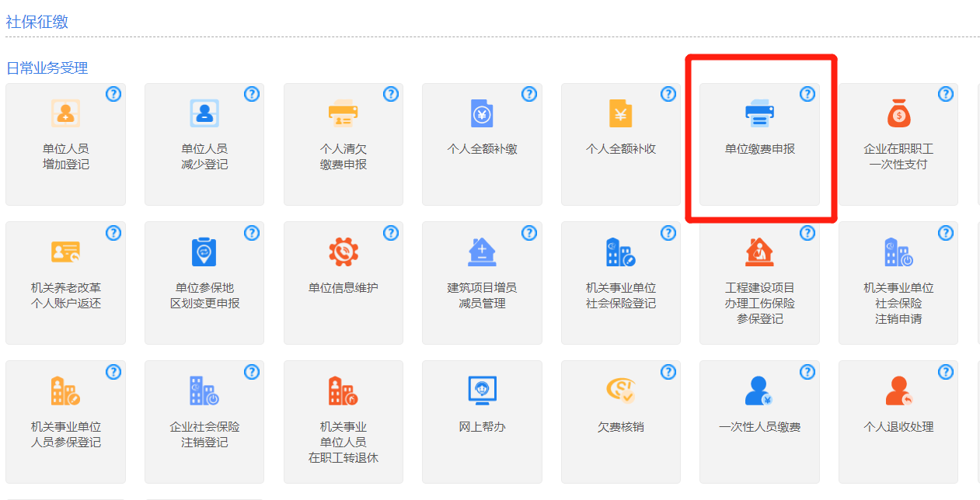Show help for 机关养老改革个人账户返还
980x500 pixels.
(113, 233)
